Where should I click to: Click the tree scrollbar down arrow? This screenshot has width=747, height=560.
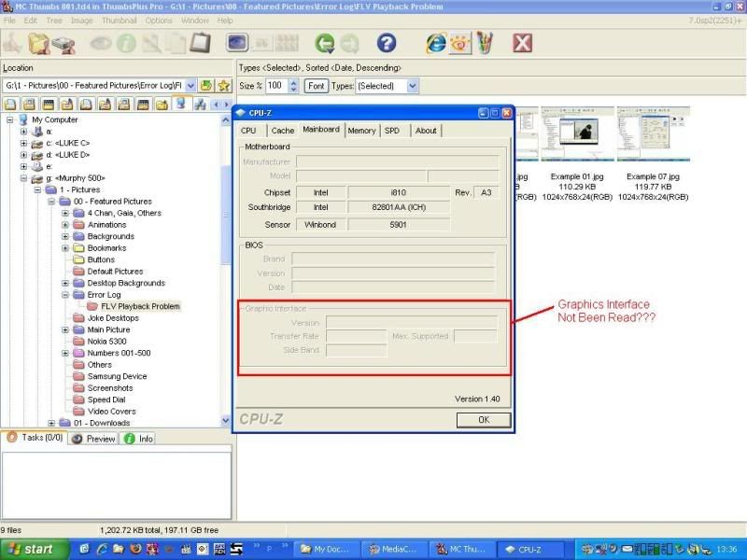tap(225, 421)
